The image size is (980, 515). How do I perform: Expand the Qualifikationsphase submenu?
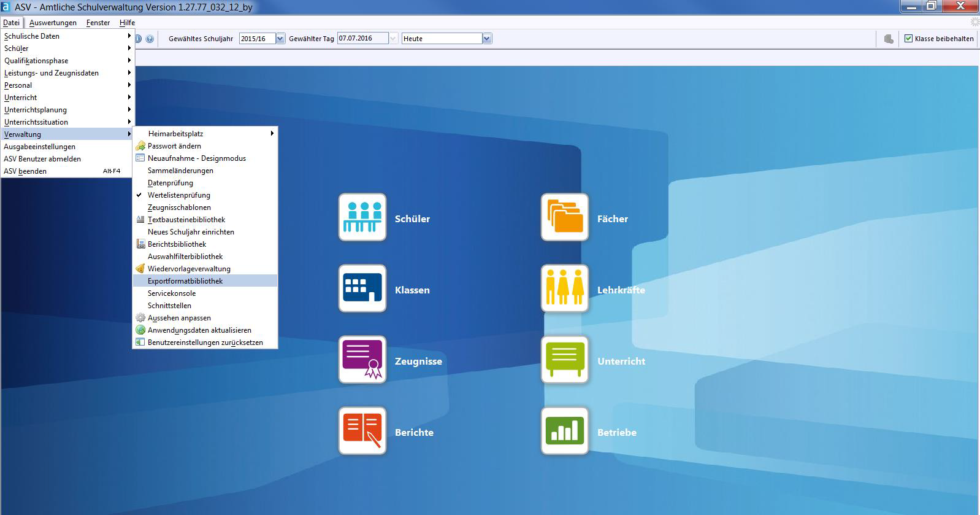(66, 61)
